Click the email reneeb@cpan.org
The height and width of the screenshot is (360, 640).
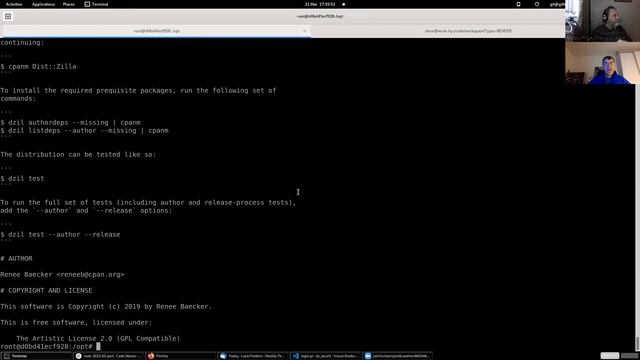tap(90, 275)
